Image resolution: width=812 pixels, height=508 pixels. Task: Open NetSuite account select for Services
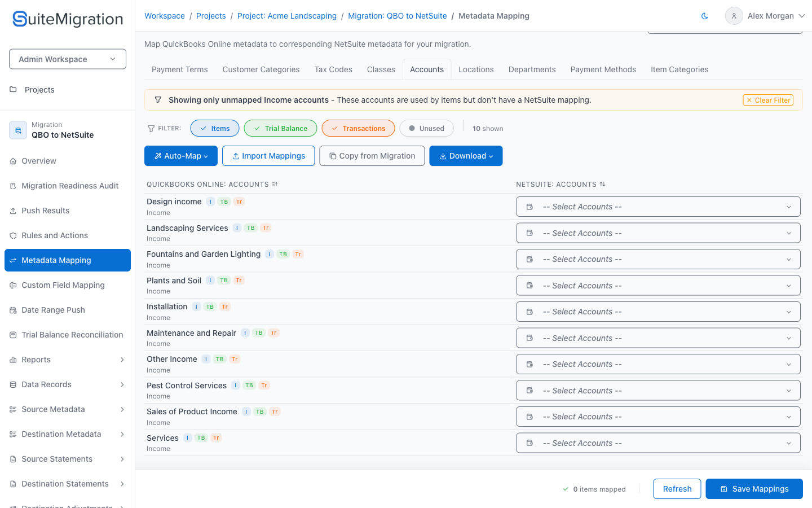tap(658, 443)
